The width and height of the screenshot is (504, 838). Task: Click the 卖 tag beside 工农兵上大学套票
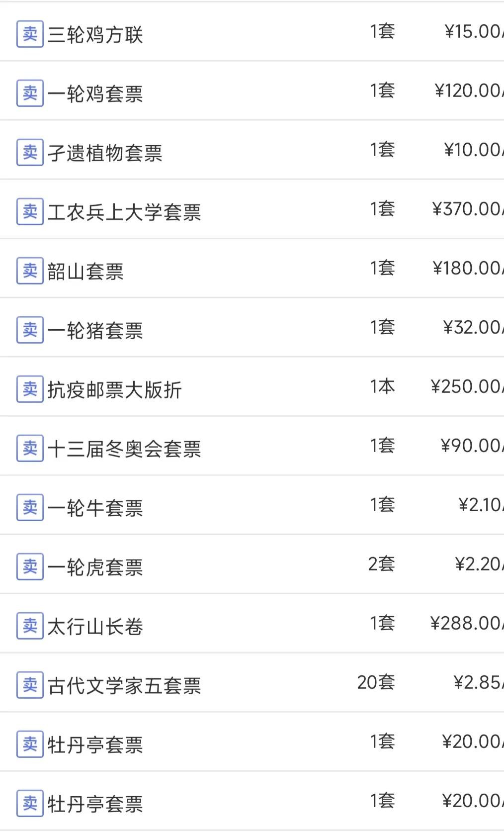click(x=30, y=211)
